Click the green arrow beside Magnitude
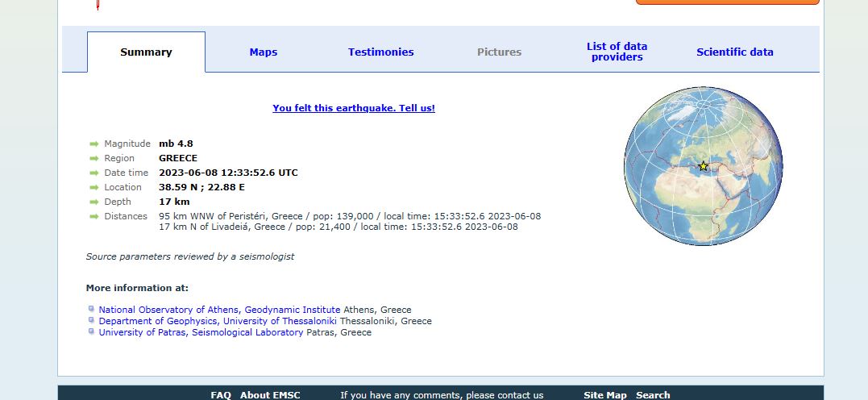868x400 pixels. pos(93,144)
